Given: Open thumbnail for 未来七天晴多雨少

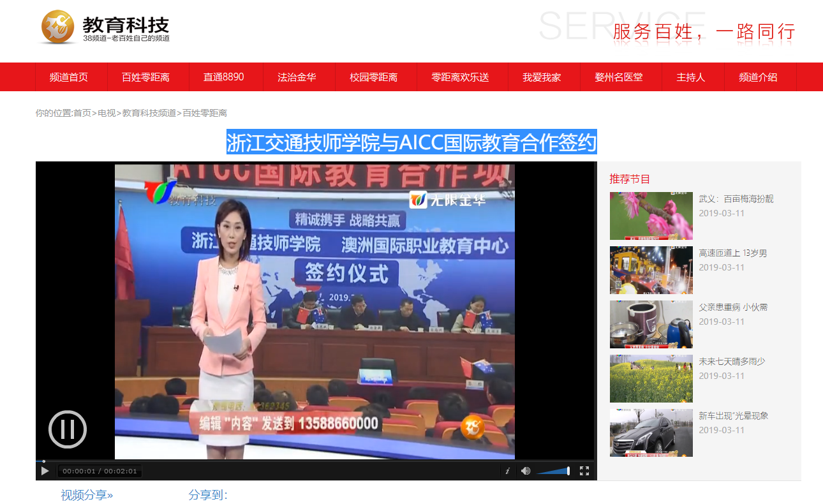Looking at the screenshot, I should click(x=651, y=378).
